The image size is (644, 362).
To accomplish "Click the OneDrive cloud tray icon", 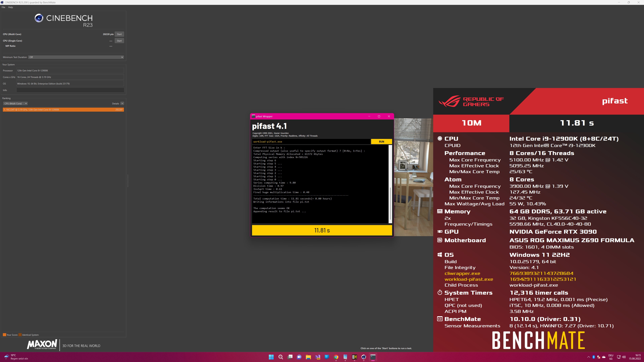I will point(604,357).
